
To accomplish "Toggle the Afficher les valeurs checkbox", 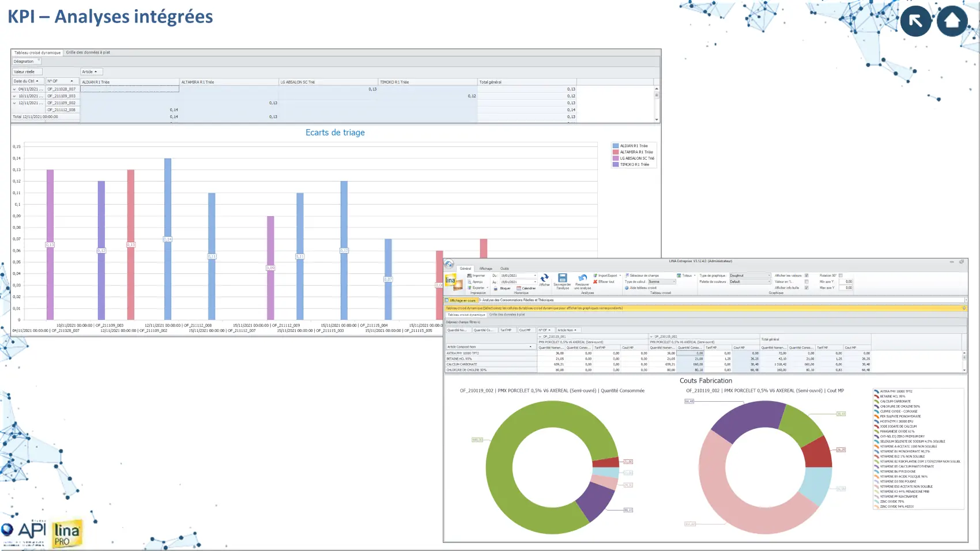I will click(x=806, y=275).
